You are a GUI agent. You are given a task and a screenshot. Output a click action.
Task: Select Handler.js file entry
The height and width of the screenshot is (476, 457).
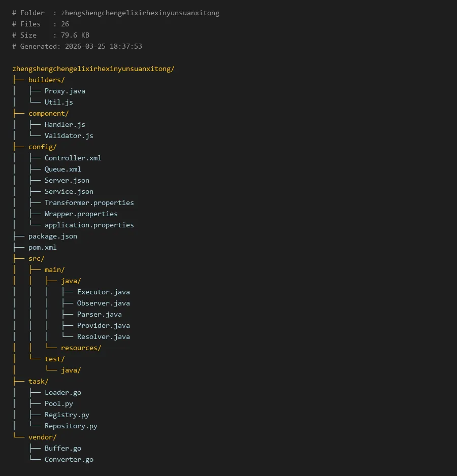click(64, 124)
